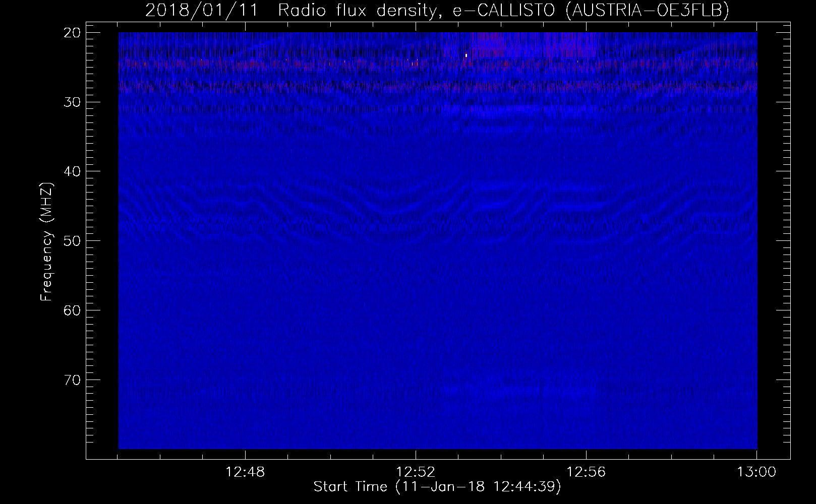Viewport: 816px width, 504px height.
Task: Click the 13:00 time tick label
Action: [756, 472]
